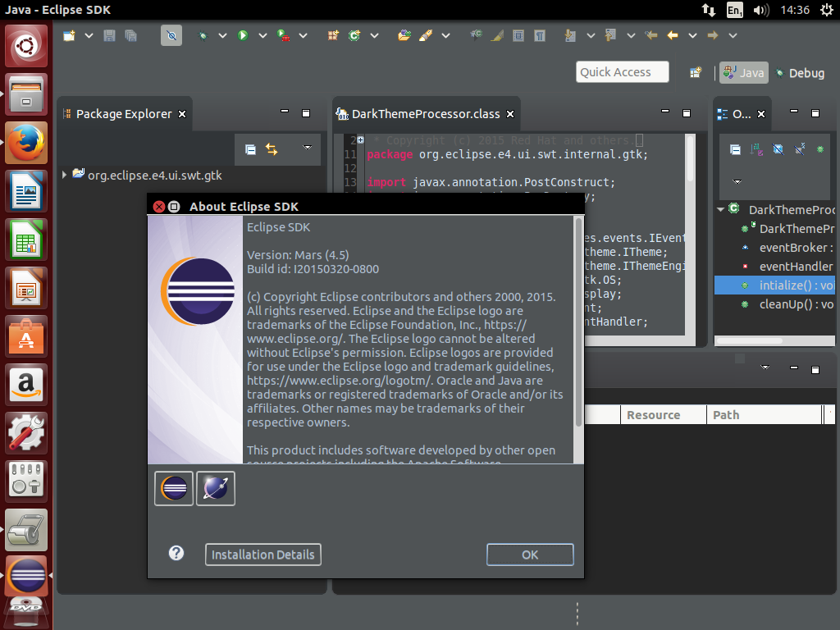Click the Forward navigation arrow

(713, 35)
